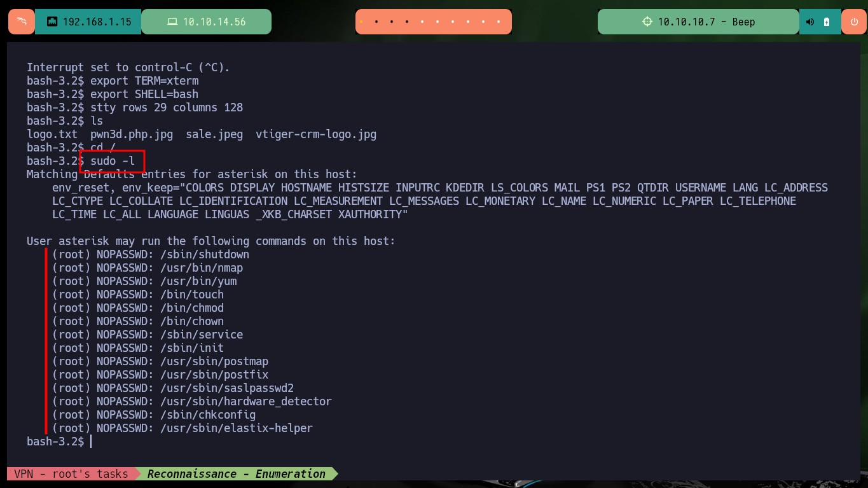
Task: Click the /sbin/chkconfig sudo entry
Action: [154, 415]
